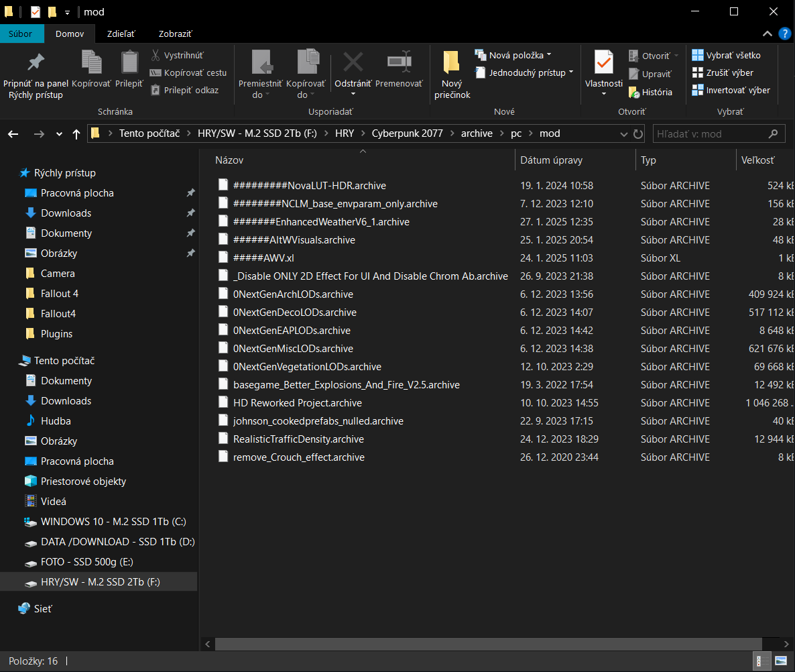Screen dimensions: 795x672
Task: Create new folder with Nový priečinok
Action: pyautogui.click(x=452, y=75)
